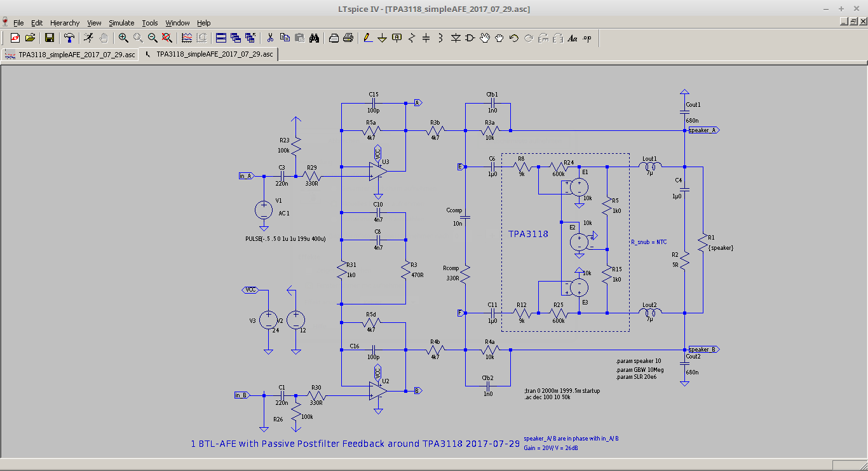The height and width of the screenshot is (471, 868).
Task: Select the Capacitor component tool
Action: click(x=426, y=38)
